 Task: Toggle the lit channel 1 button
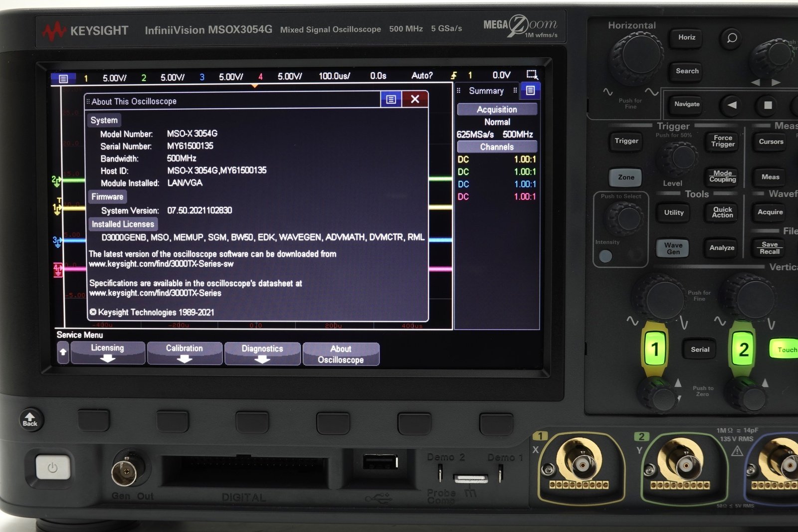pyautogui.click(x=655, y=349)
